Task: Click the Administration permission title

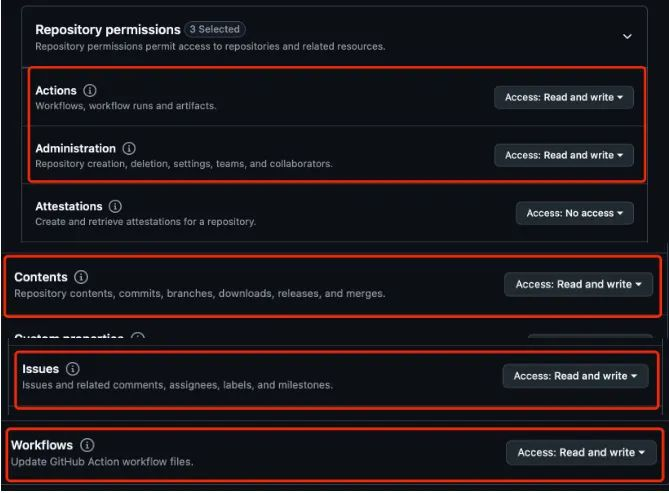Action: click(x=75, y=149)
